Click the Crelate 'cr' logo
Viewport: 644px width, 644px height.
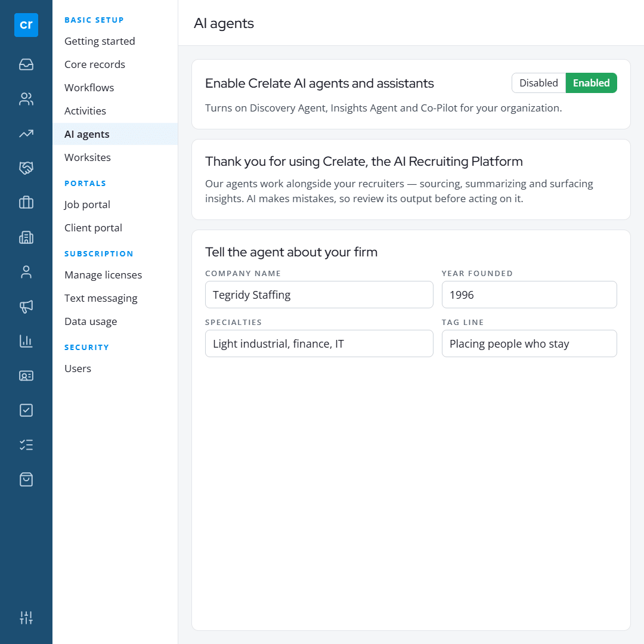pyautogui.click(x=26, y=25)
